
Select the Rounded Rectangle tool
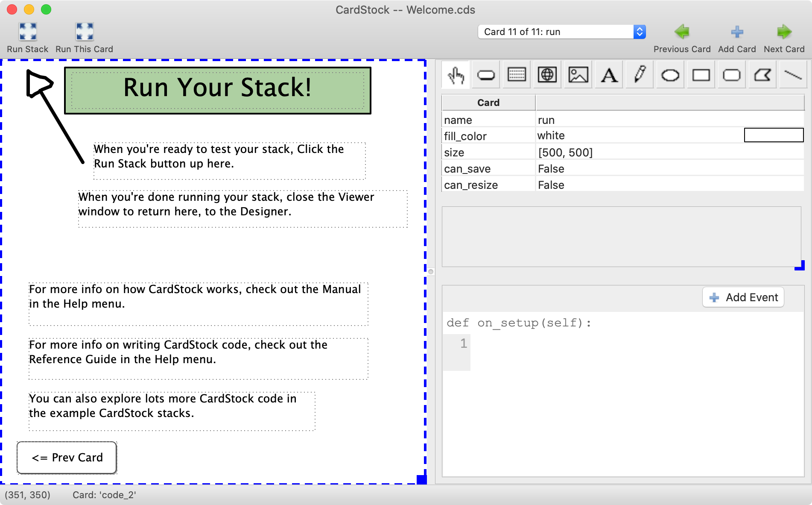point(732,75)
